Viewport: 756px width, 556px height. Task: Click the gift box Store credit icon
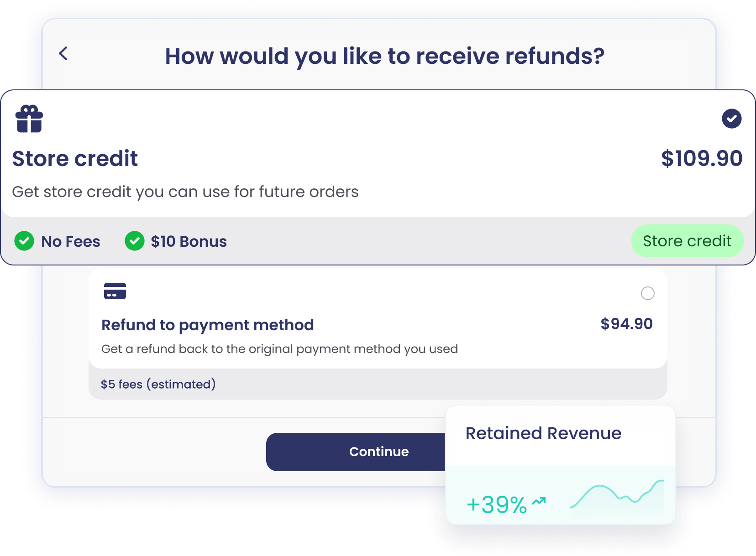point(29,119)
